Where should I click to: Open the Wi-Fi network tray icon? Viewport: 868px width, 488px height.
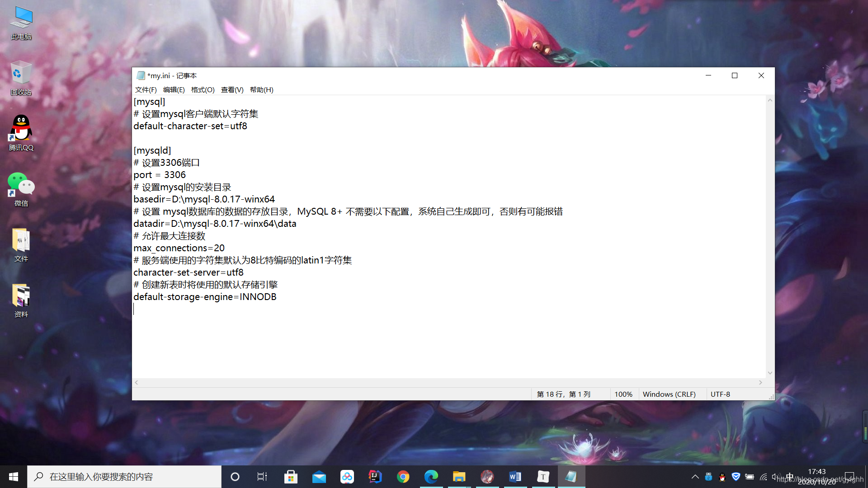tap(763, 477)
